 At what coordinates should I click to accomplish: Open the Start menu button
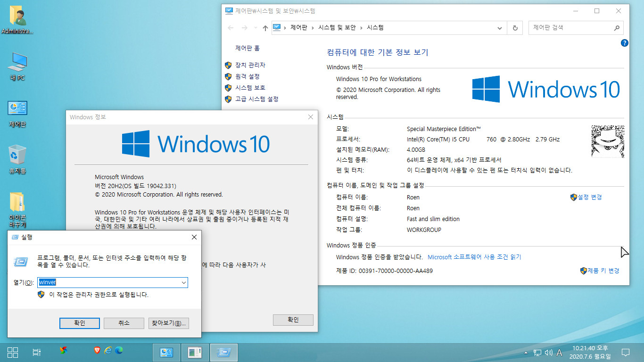click(13, 352)
